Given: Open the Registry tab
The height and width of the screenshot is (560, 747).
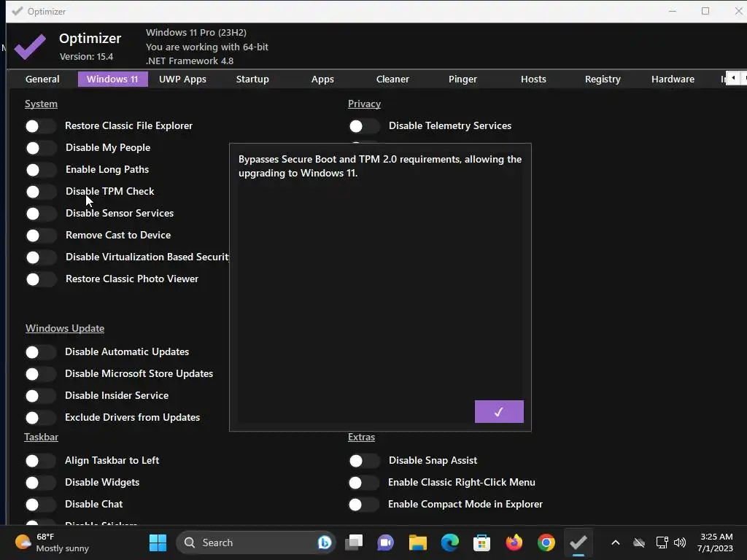Looking at the screenshot, I should click(x=603, y=79).
